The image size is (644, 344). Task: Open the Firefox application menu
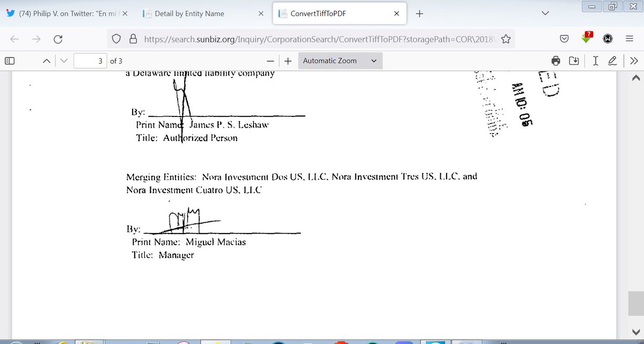(629, 39)
